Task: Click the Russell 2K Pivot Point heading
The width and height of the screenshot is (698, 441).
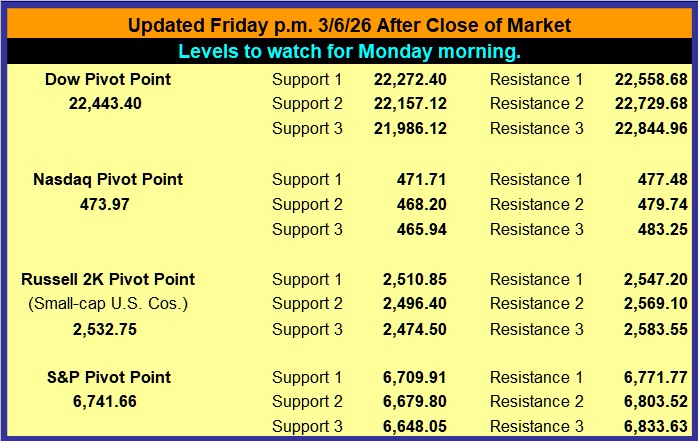Action: [x=108, y=279]
